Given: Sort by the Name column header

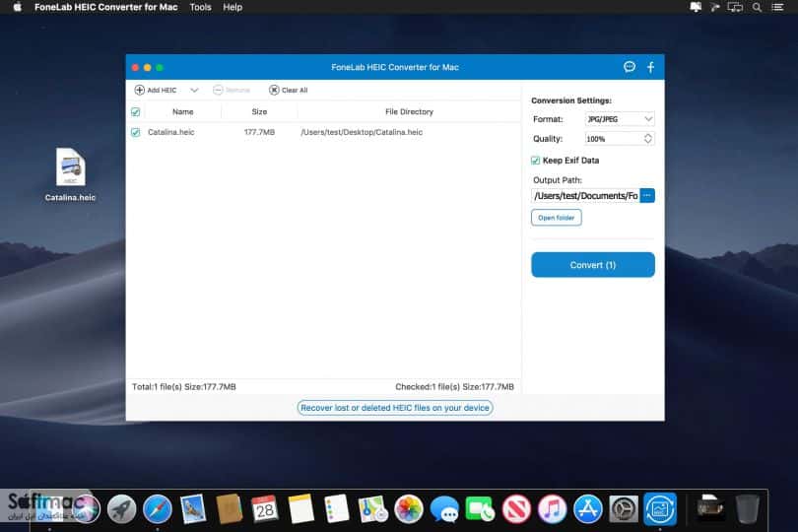Looking at the screenshot, I should tap(182, 112).
